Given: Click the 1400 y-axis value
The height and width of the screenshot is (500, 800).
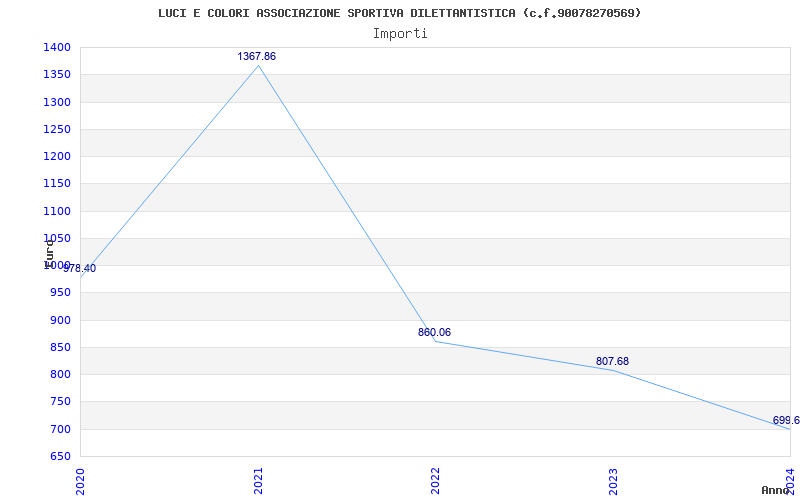Looking at the screenshot, I should tap(57, 48).
